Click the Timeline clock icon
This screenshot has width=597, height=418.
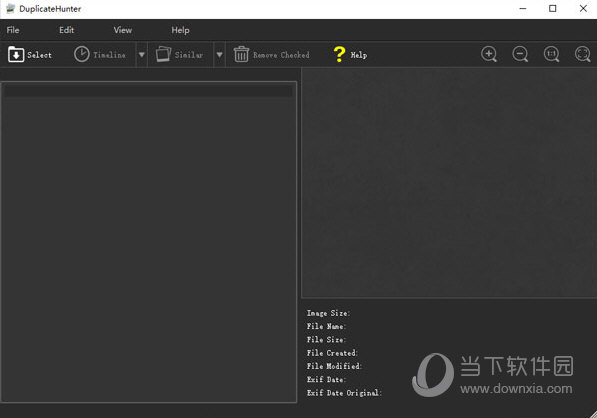81,54
